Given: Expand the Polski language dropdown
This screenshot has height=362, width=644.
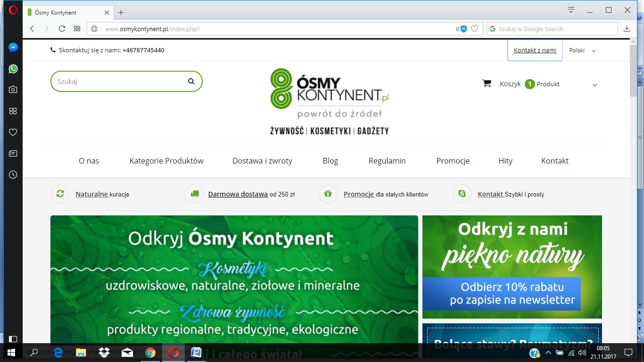Looking at the screenshot, I should (x=582, y=50).
